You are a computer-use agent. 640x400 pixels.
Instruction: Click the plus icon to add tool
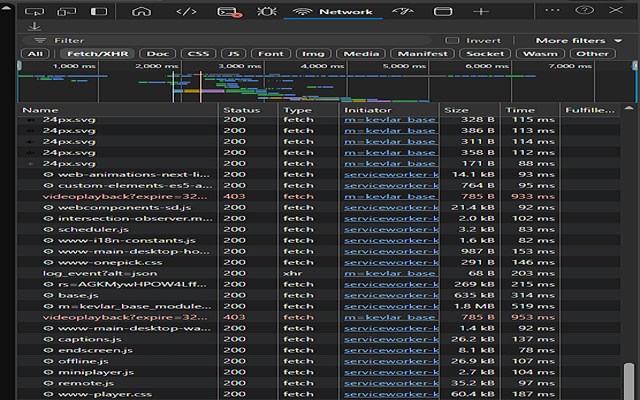(481, 12)
